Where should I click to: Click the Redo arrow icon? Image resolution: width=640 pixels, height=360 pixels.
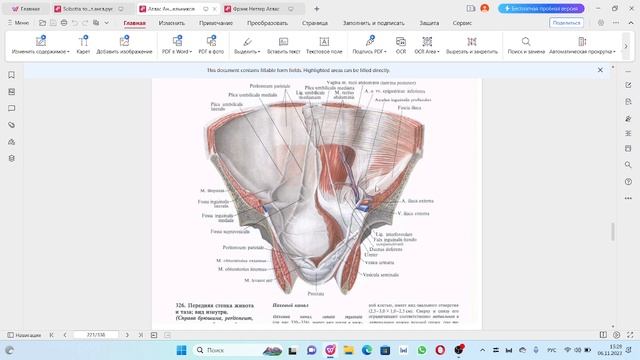click(85, 23)
